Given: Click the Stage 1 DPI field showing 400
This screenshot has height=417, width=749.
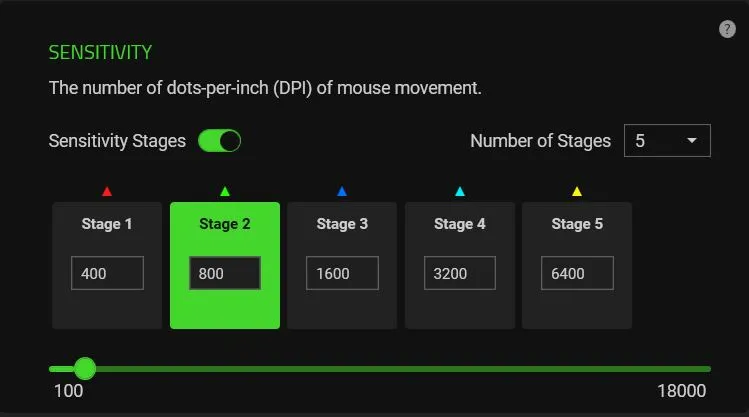Looking at the screenshot, I should coord(107,273).
